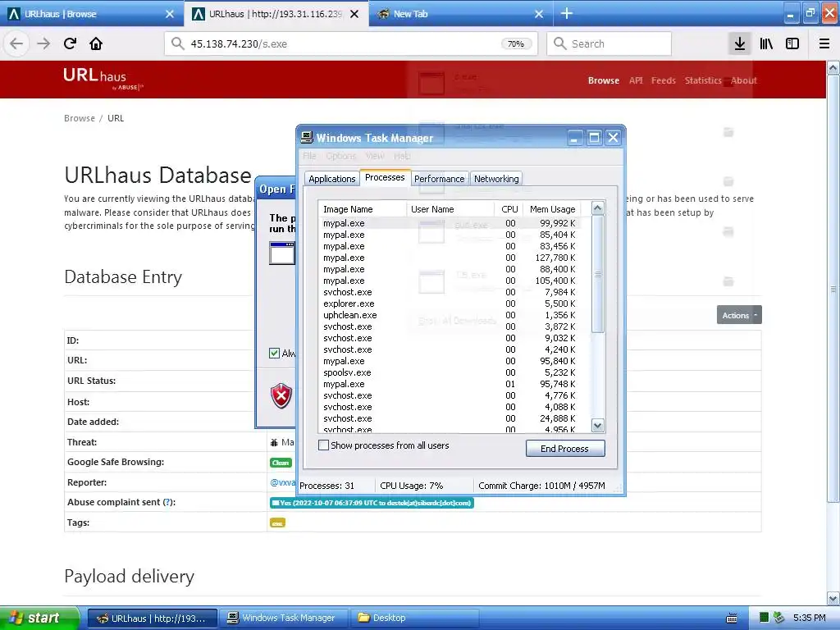Screen dimensions: 840x630
Task: Close the URLhaus Browse tab
Action: 169,14
